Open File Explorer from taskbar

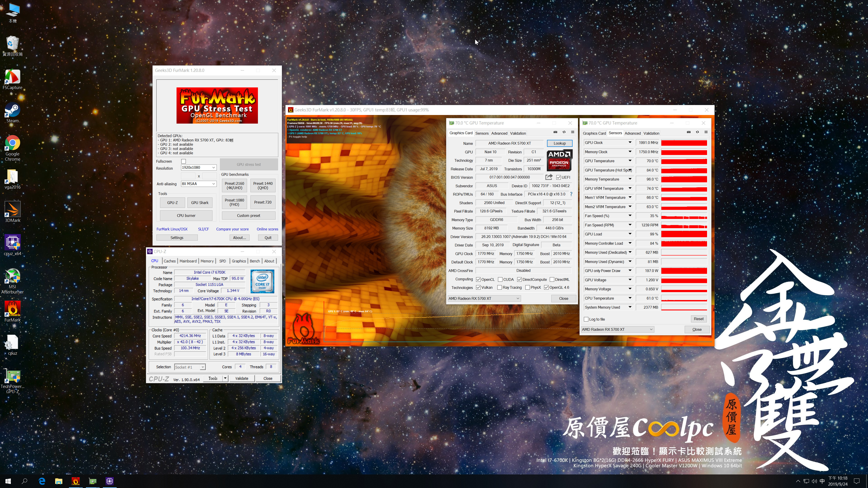[x=59, y=481]
